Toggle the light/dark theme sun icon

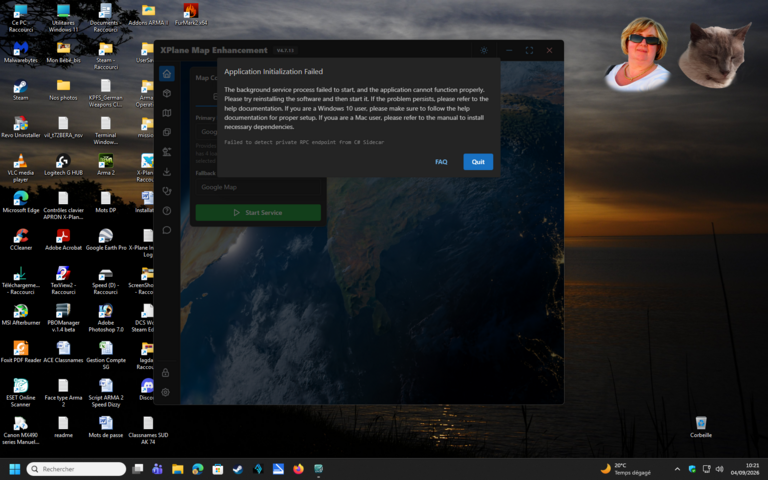484,50
